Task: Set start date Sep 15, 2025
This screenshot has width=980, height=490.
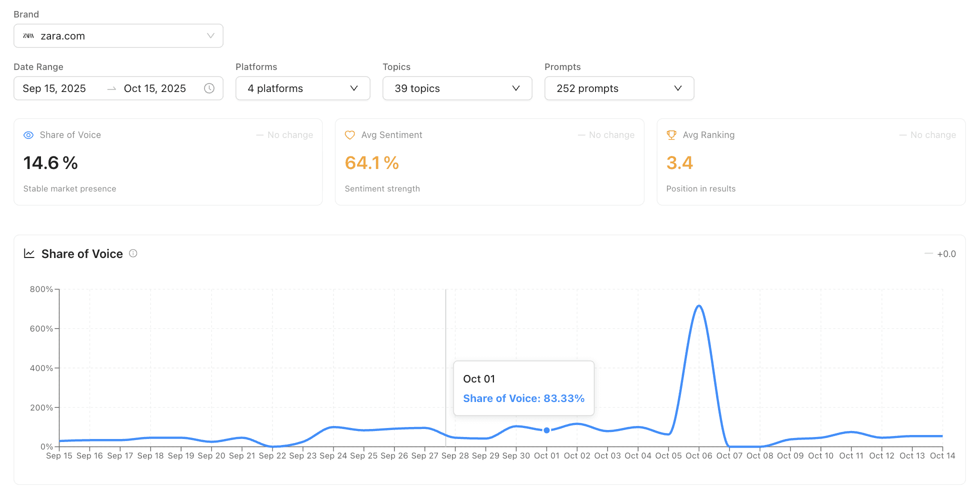Action: coord(54,88)
